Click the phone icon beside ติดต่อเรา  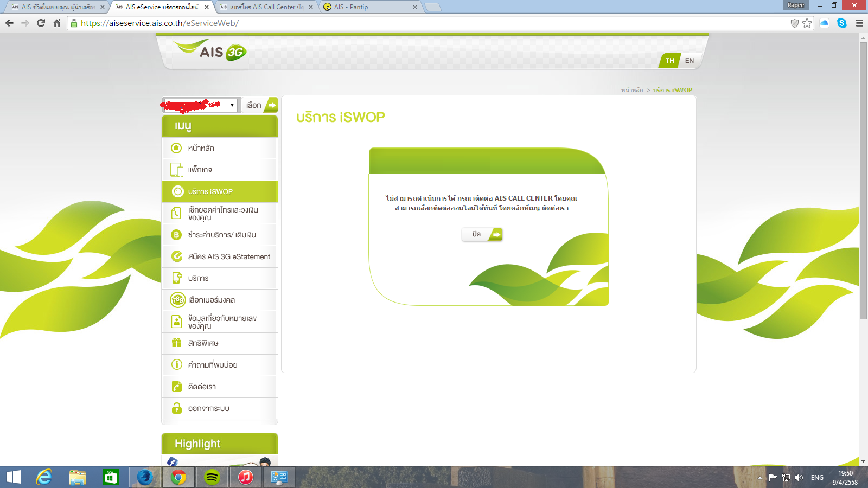point(177,386)
